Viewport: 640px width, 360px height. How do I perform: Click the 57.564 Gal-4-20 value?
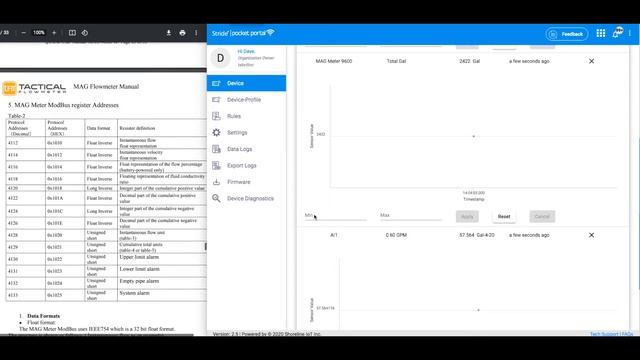pyautogui.click(x=477, y=235)
